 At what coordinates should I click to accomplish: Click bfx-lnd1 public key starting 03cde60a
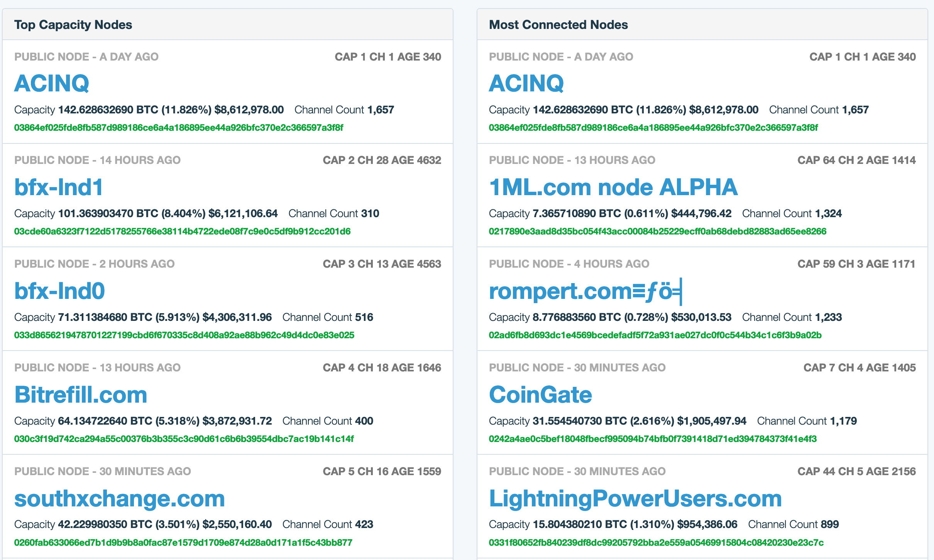click(x=182, y=231)
